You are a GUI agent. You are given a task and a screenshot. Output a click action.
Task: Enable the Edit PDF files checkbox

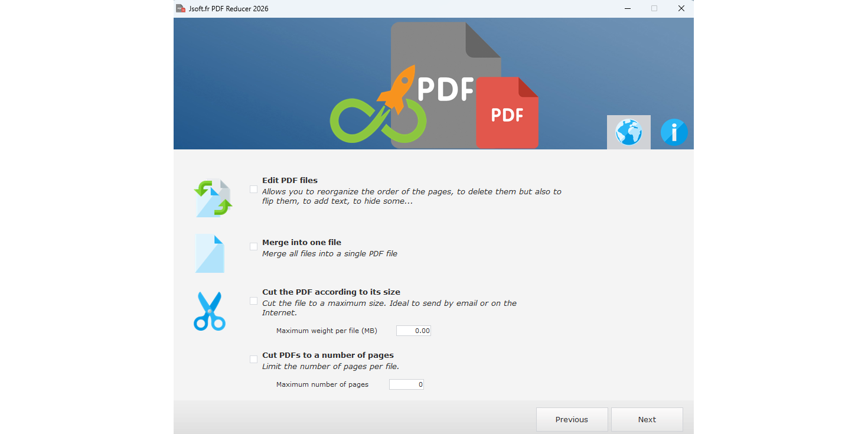click(254, 189)
